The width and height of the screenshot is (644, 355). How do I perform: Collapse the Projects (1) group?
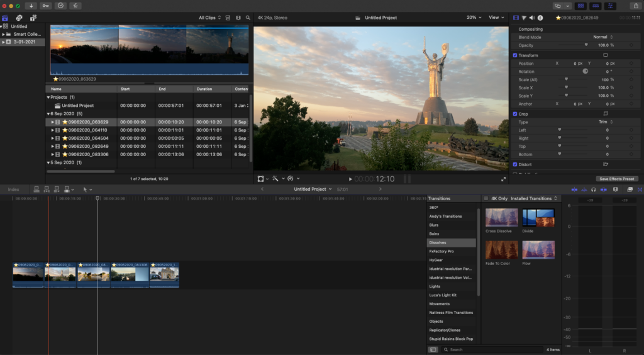point(48,98)
